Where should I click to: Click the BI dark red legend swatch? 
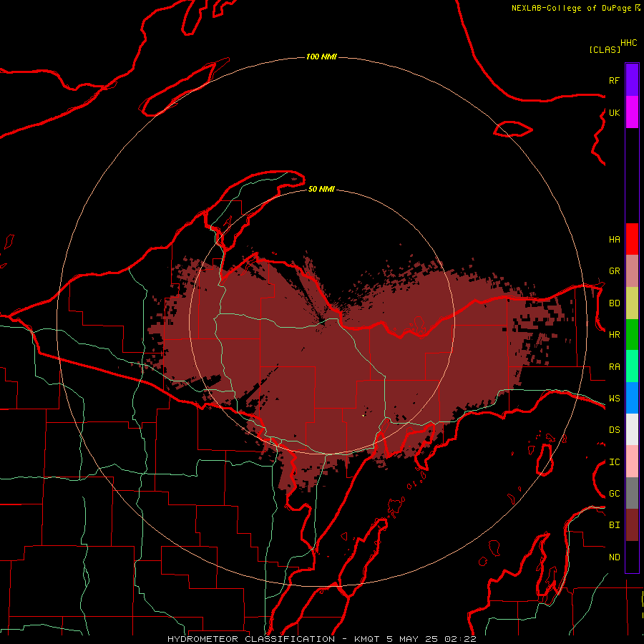632,525
